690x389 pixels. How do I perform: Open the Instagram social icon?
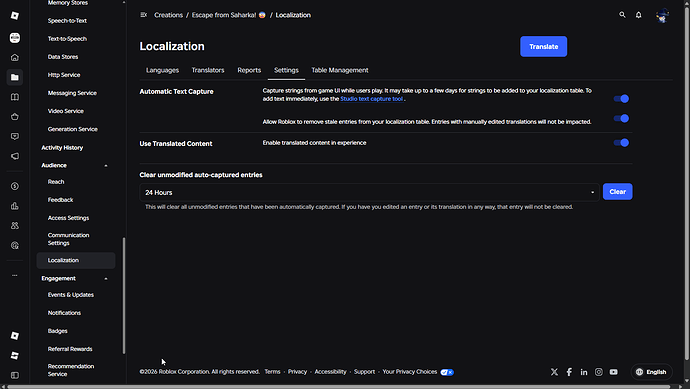(x=598, y=372)
